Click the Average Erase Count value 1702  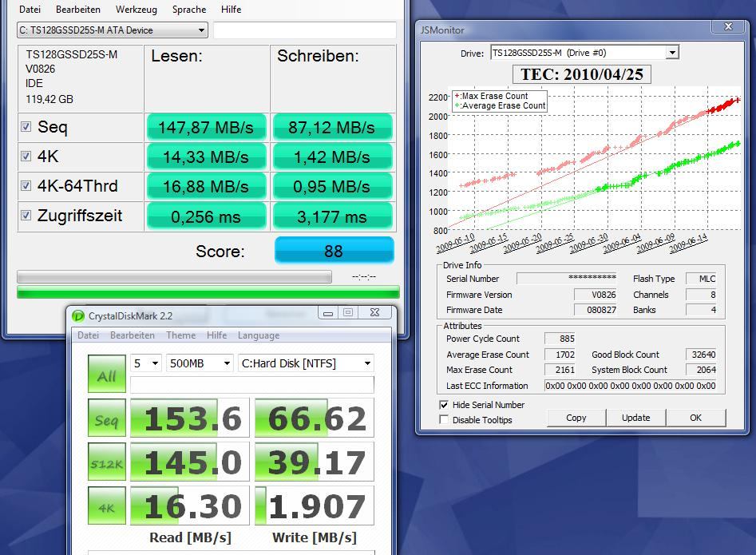click(560, 355)
